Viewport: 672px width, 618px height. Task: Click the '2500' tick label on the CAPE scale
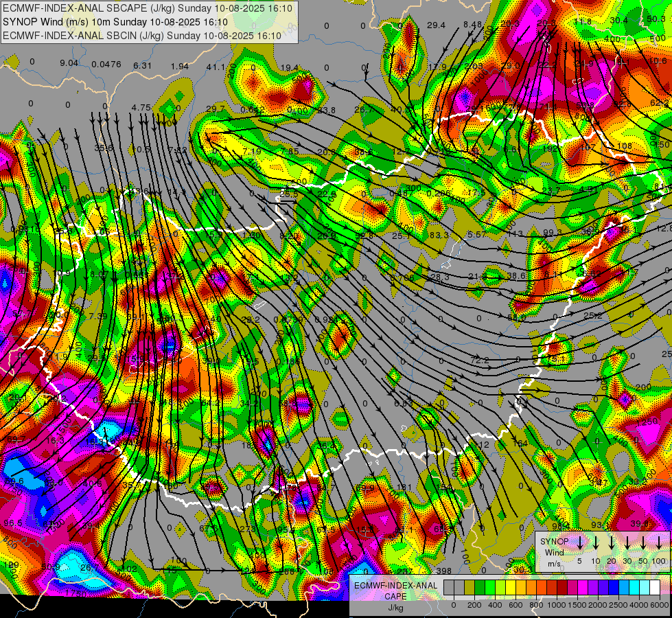tap(618, 605)
